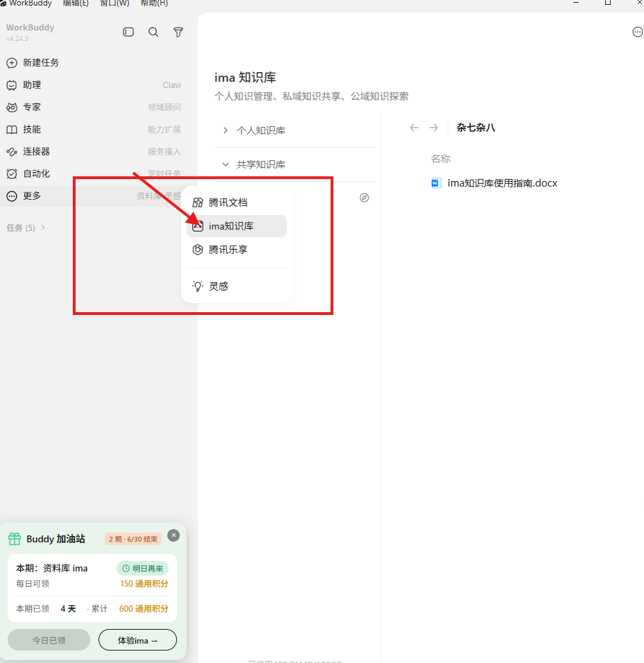Open the 编辑(E) menu

coord(76,3)
